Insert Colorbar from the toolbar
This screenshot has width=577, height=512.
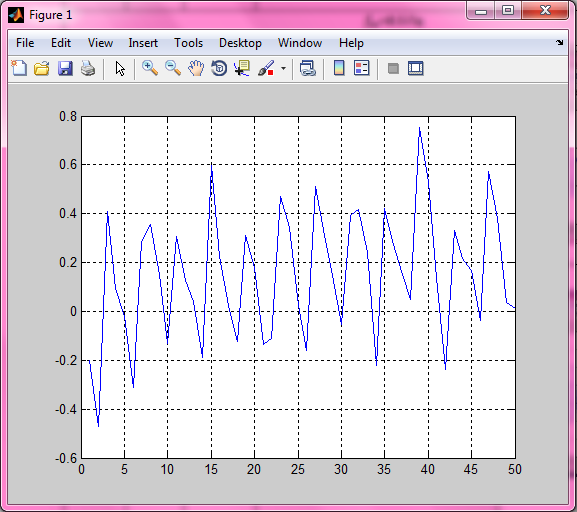click(339, 68)
